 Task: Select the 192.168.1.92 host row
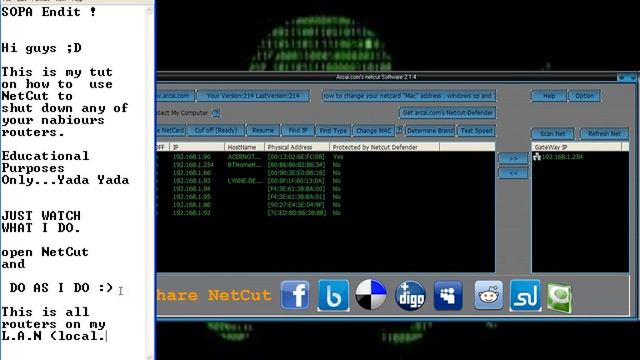point(326,213)
